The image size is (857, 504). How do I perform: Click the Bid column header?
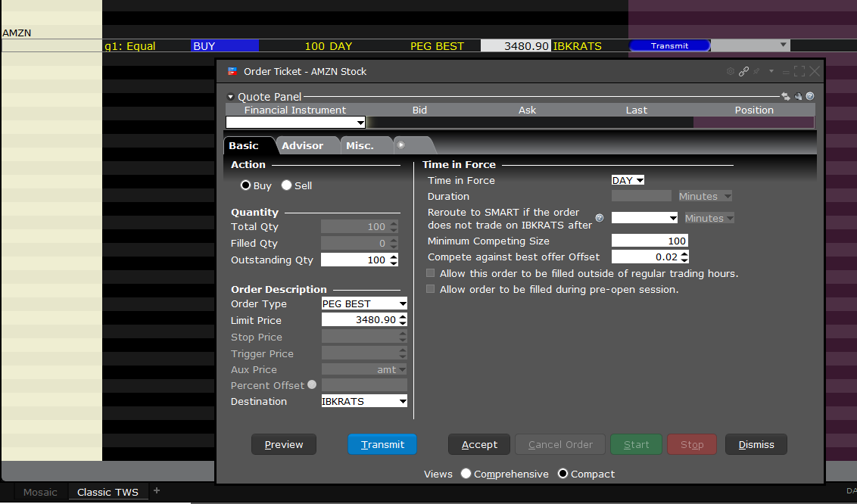click(x=419, y=110)
